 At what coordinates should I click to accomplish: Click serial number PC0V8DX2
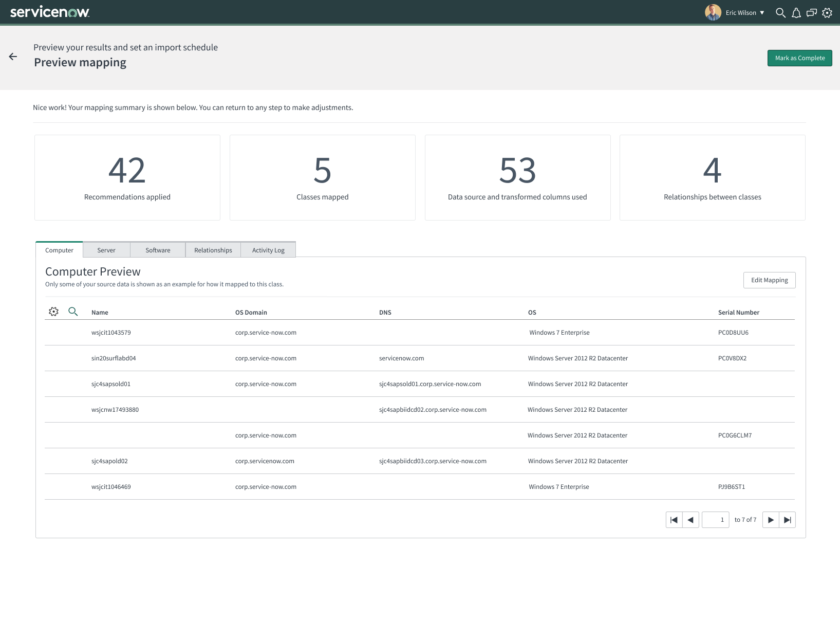[732, 358]
